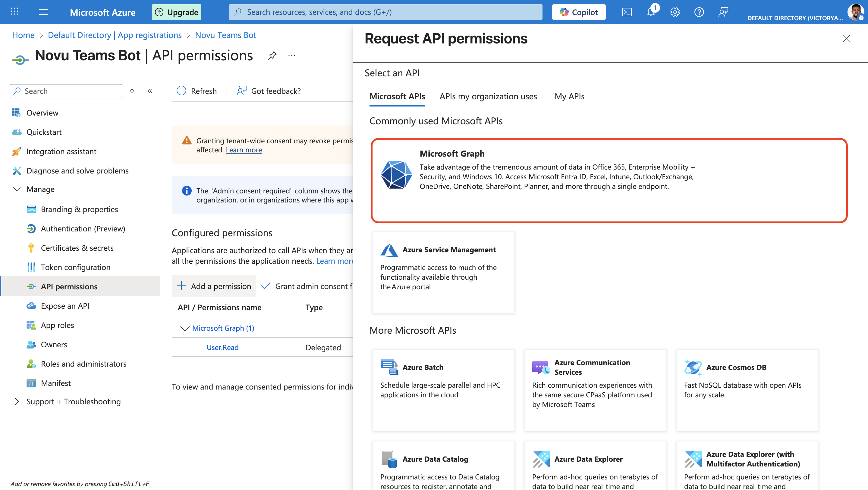
Task: Pin the API permissions page
Action: click(x=272, y=56)
